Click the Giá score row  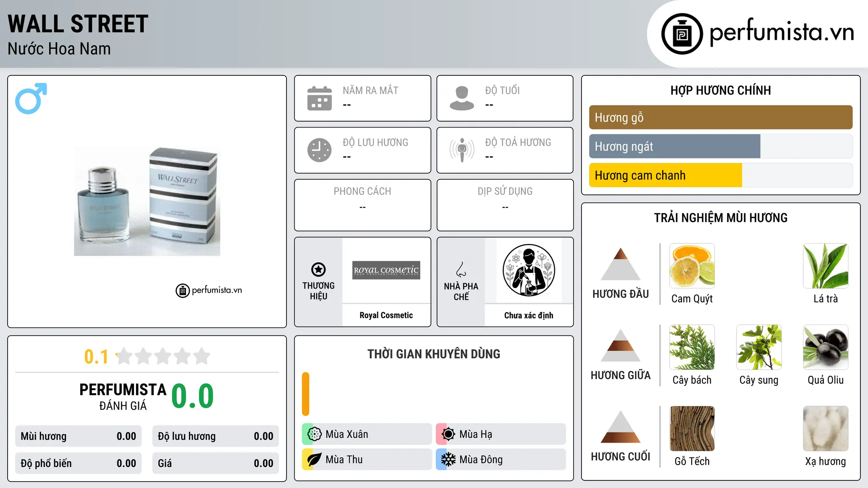click(216, 463)
